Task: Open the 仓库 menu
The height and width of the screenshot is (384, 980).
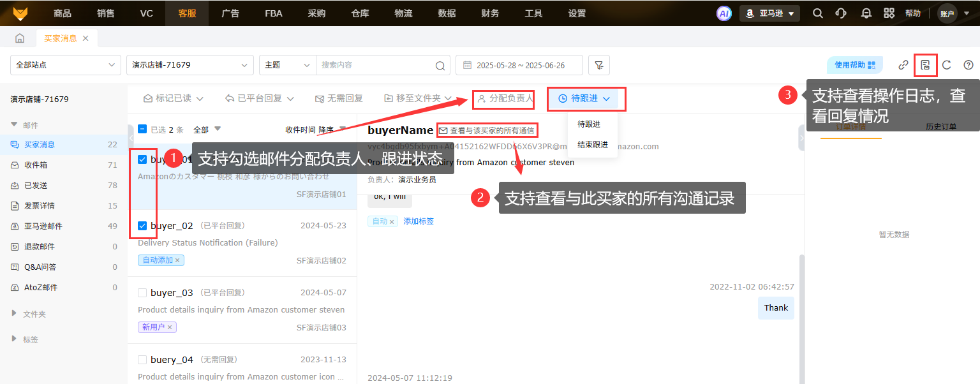Action: tap(360, 13)
